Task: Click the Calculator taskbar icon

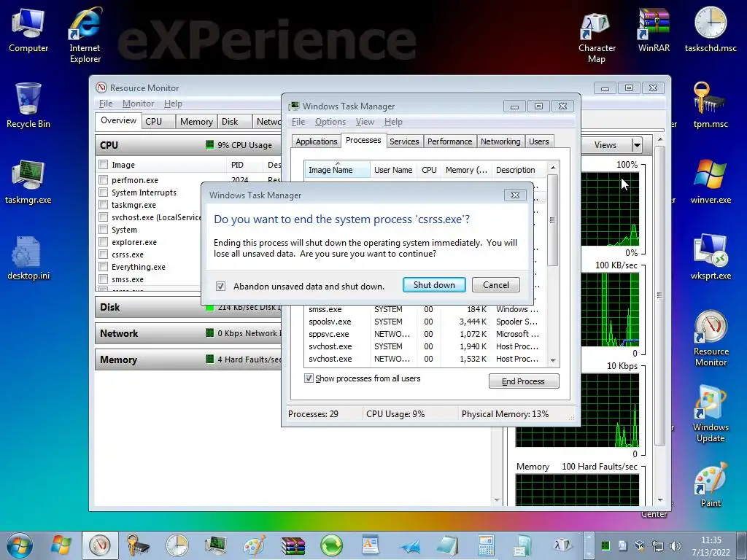Action: click(486, 545)
